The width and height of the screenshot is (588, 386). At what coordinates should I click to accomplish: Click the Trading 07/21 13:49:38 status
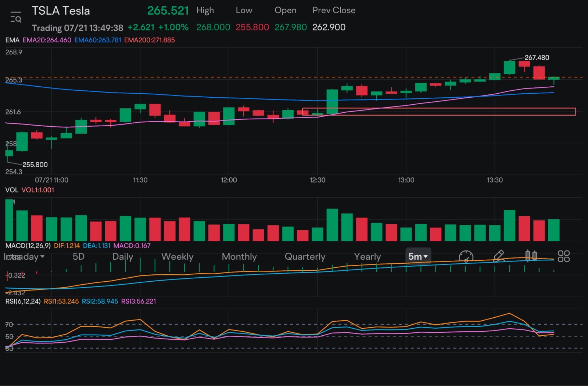tap(78, 28)
